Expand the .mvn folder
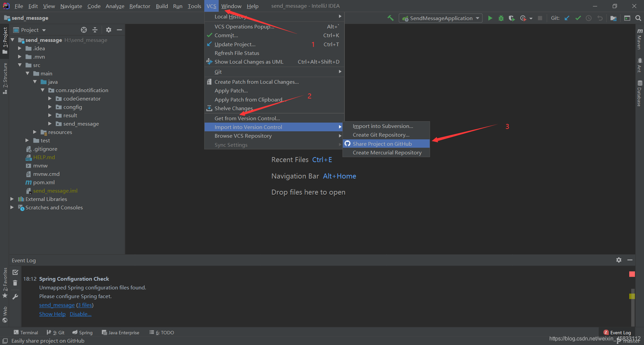Viewport: 644px width, 345px height. pos(19,57)
